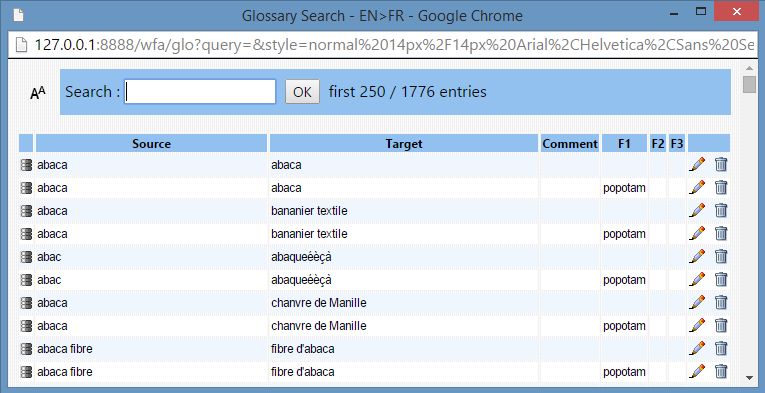Click the 'Search :' label
Screen dimensions: 765x393
coord(93,92)
